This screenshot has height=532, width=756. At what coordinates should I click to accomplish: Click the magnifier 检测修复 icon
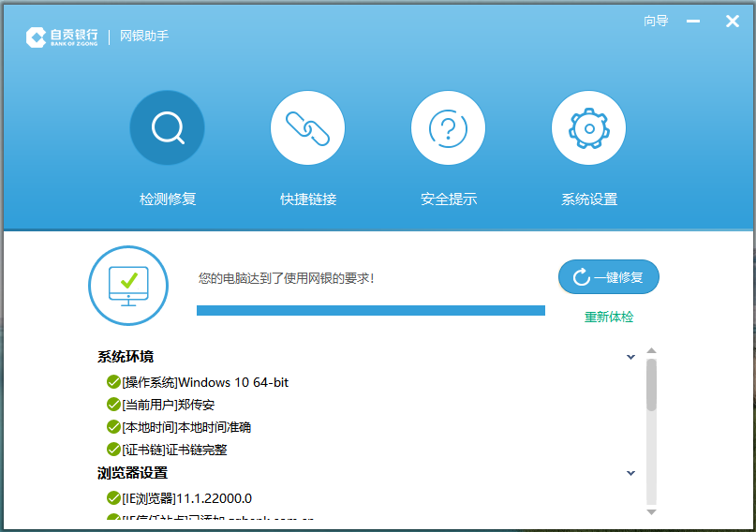[x=167, y=127]
